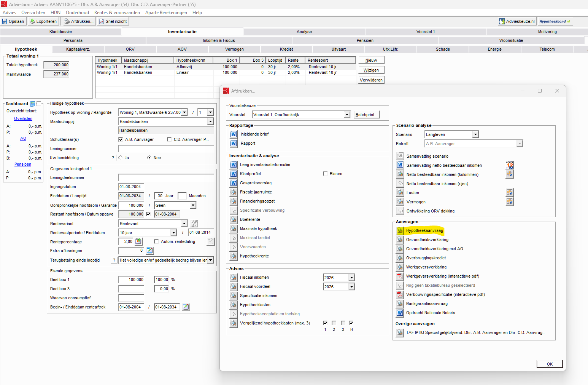The height and width of the screenshot is (385, 588).
Task: Enable the Blanco checkbox
Action: pos(325,174)
